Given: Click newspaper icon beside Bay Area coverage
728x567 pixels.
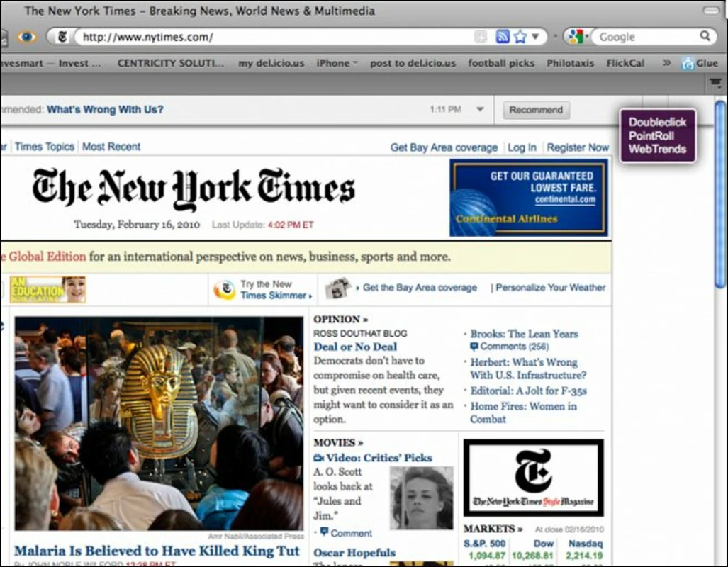Looking at the screenshot, I should 337,288.
